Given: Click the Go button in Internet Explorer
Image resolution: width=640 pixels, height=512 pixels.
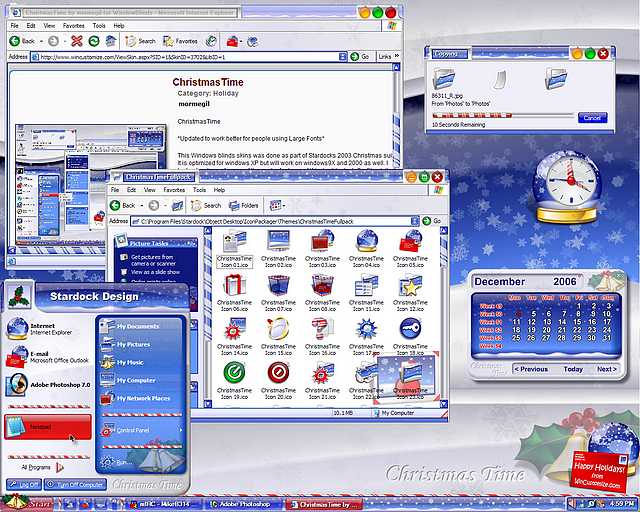Looking at the screenshot, I should point(360,57).
